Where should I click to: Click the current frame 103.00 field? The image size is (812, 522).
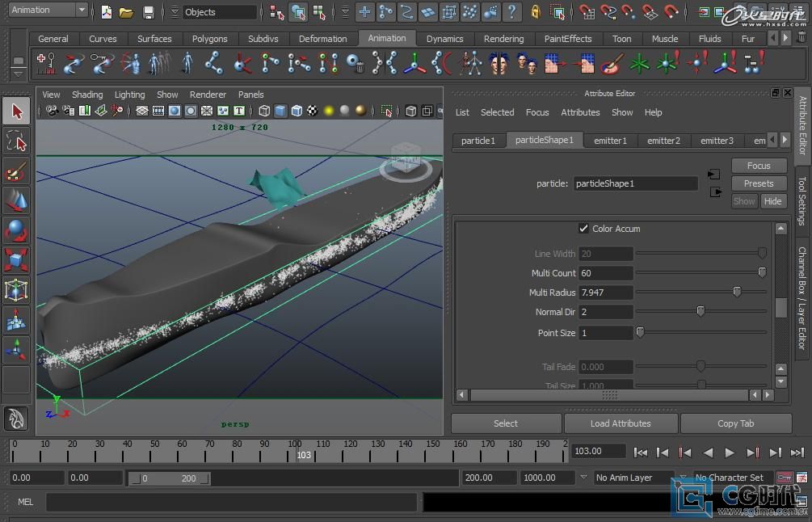[x=599, y=451]
